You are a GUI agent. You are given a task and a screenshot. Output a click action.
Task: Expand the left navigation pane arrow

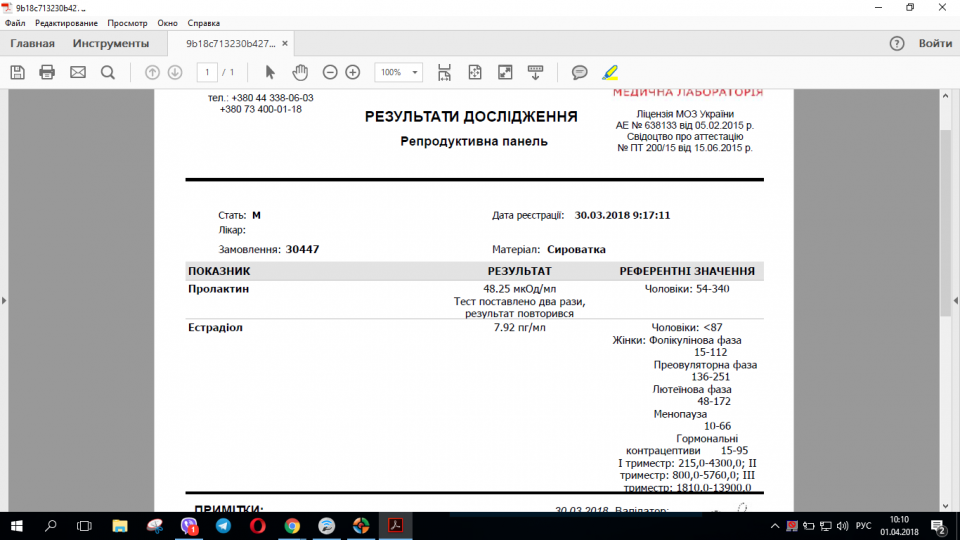point(5,300)
